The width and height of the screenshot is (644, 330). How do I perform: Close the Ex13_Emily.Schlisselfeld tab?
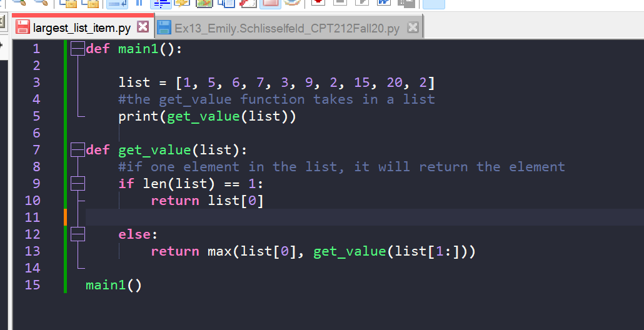tap(413, 27)
